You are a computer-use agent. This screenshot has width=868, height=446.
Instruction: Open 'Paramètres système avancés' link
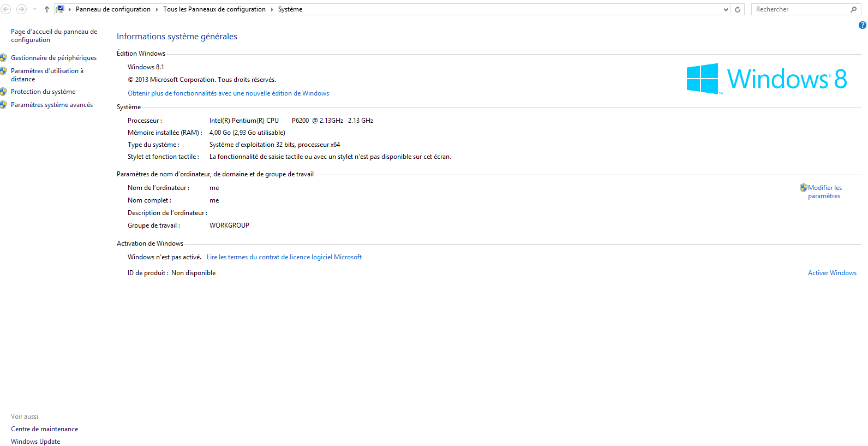coord(52,105)
